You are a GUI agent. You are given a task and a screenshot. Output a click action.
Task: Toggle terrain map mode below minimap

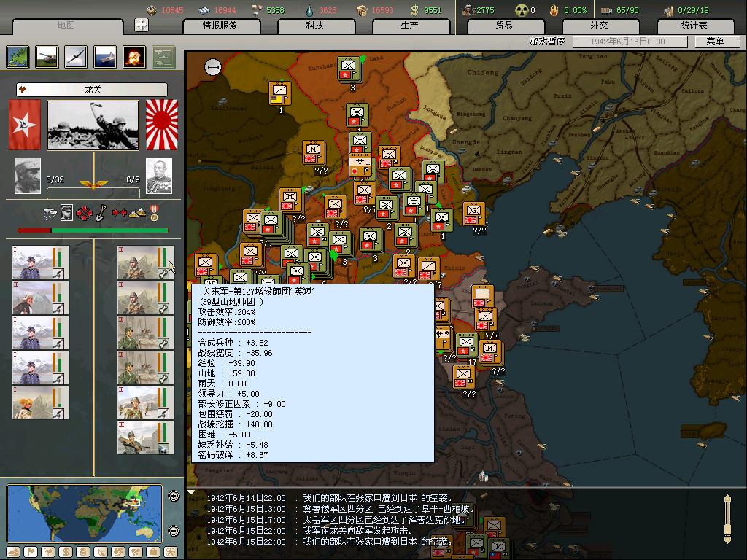point(14,551)
